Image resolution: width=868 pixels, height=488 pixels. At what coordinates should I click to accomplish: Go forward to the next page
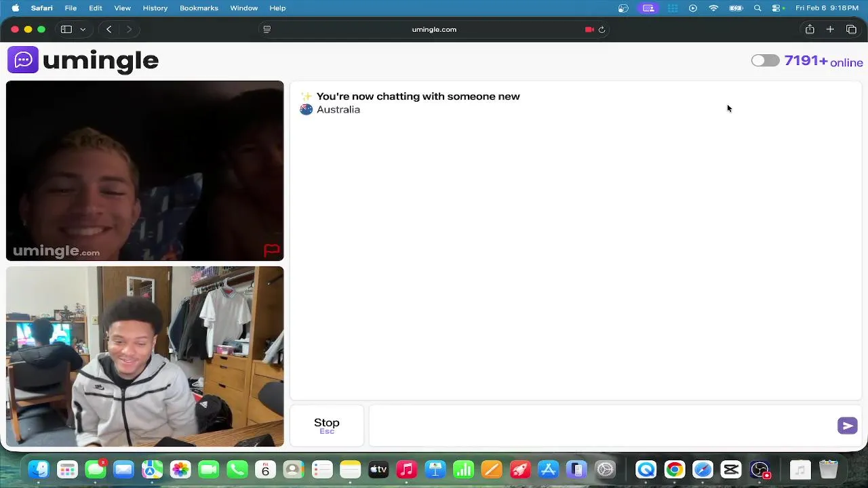pyautogui.click(x=129, y=29)
